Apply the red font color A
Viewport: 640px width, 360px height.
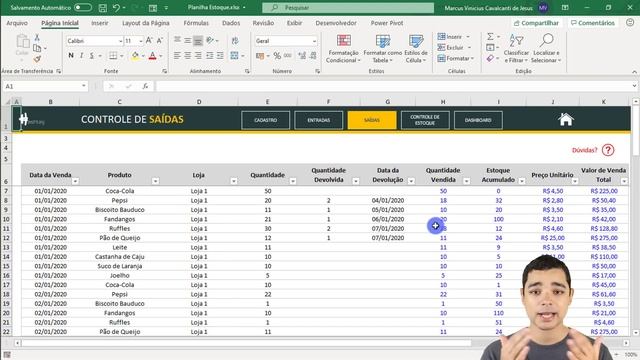pos(153,56)
